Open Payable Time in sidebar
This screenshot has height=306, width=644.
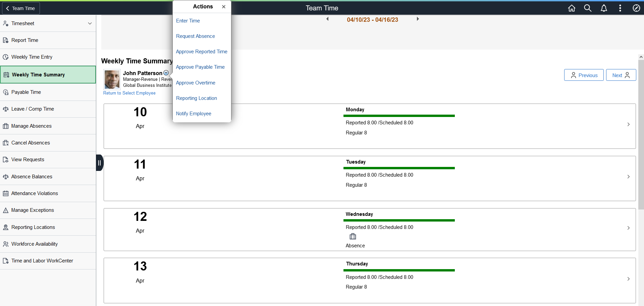[48, 92]
